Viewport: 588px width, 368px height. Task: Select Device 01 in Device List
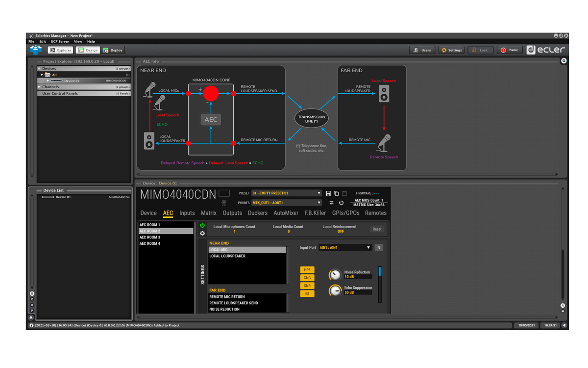tap(84, 197)
